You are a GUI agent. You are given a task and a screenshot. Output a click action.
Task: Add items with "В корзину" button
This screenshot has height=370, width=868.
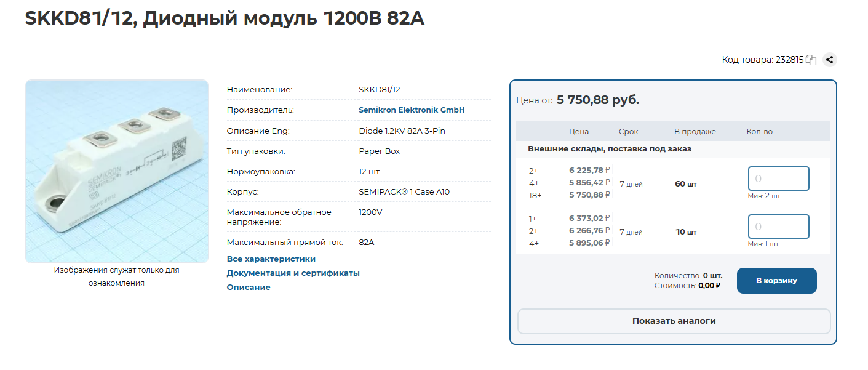pos(776,281)
